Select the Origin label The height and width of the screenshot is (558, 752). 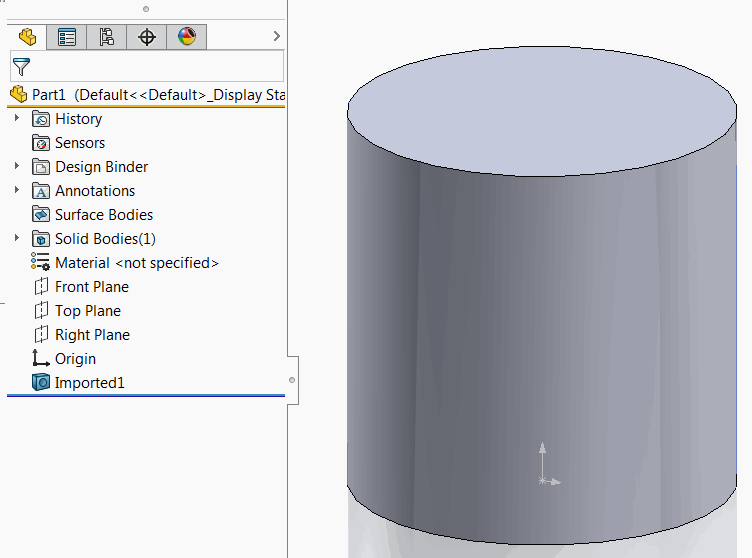[x=75, y=358]
